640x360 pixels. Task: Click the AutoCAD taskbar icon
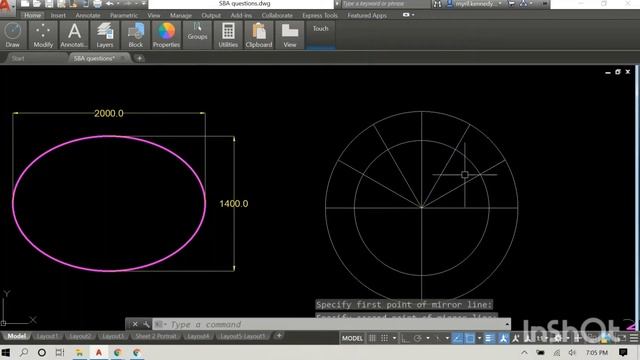[x=98, y=353]
